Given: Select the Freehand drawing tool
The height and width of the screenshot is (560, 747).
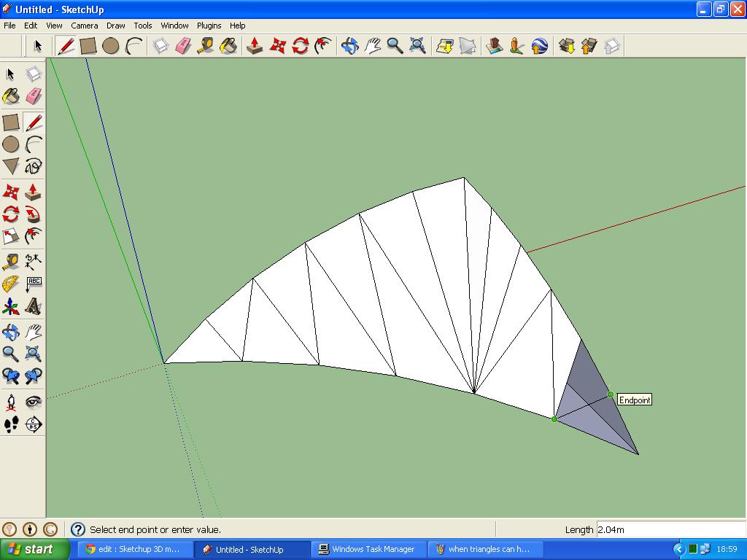Looking at the screenshot, I should click(34, 167).
